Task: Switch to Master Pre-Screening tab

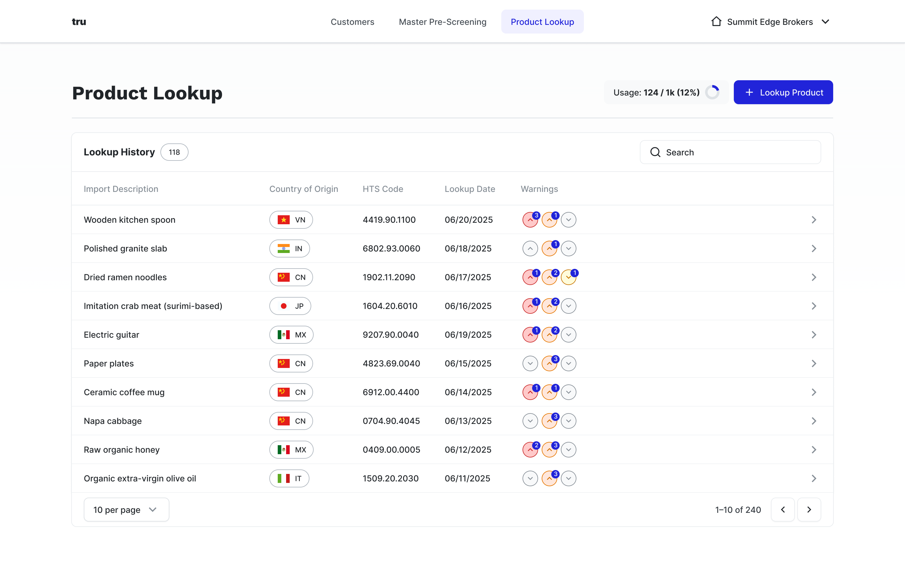Action: click(442, 22)
